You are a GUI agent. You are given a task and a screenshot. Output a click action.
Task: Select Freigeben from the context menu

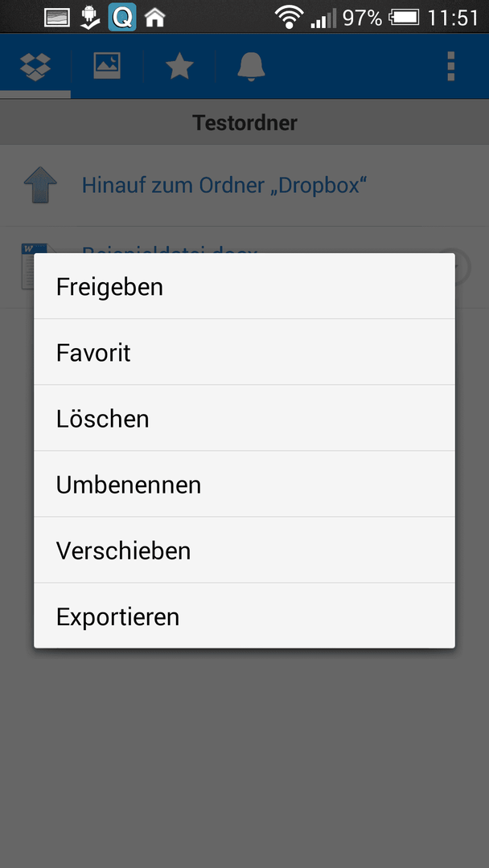pos(244,286)
